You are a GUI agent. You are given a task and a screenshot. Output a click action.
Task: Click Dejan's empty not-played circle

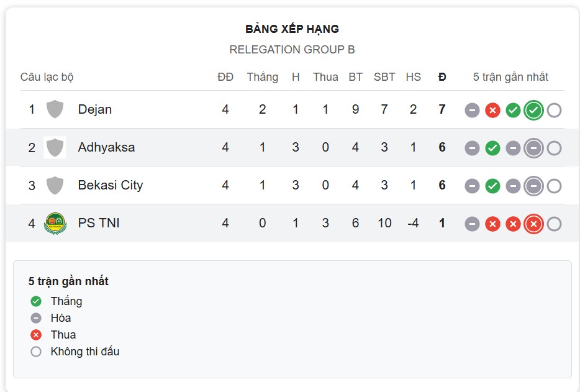554,110
